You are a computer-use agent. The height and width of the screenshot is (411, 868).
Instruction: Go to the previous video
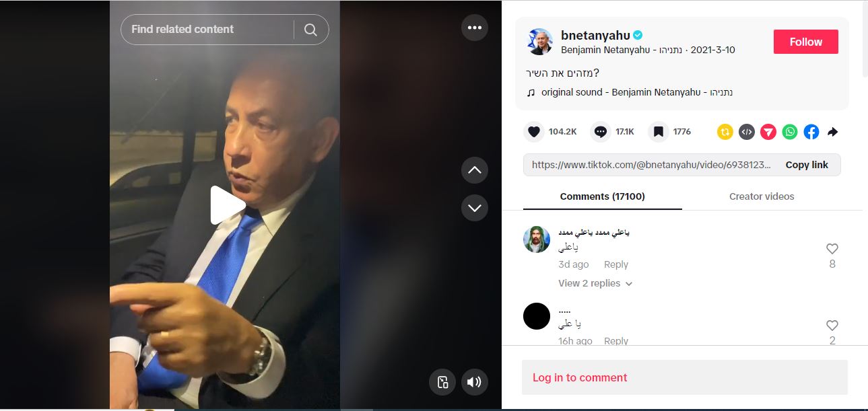474,170
